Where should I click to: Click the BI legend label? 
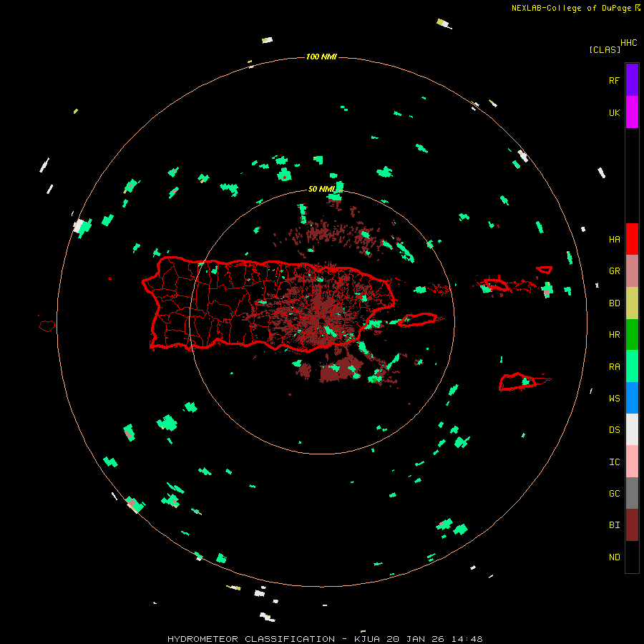[x=614, y=525]
